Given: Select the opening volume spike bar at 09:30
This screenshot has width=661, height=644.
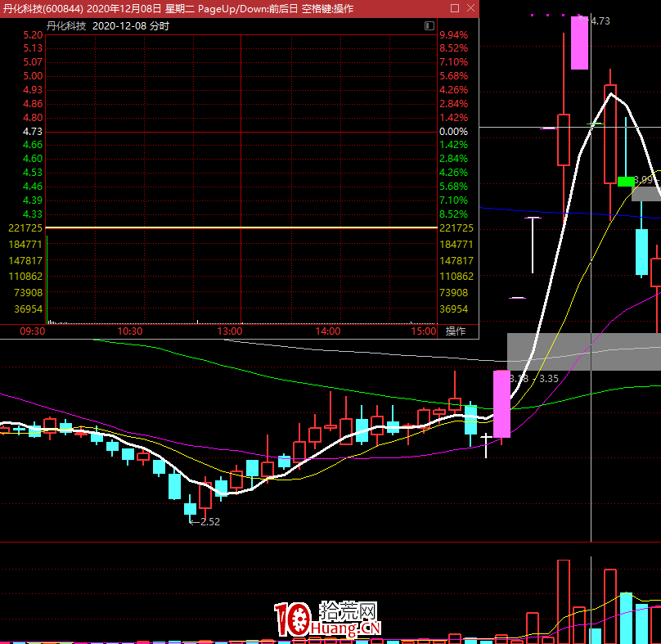Looking at the screenshot, I should [47, 280].
